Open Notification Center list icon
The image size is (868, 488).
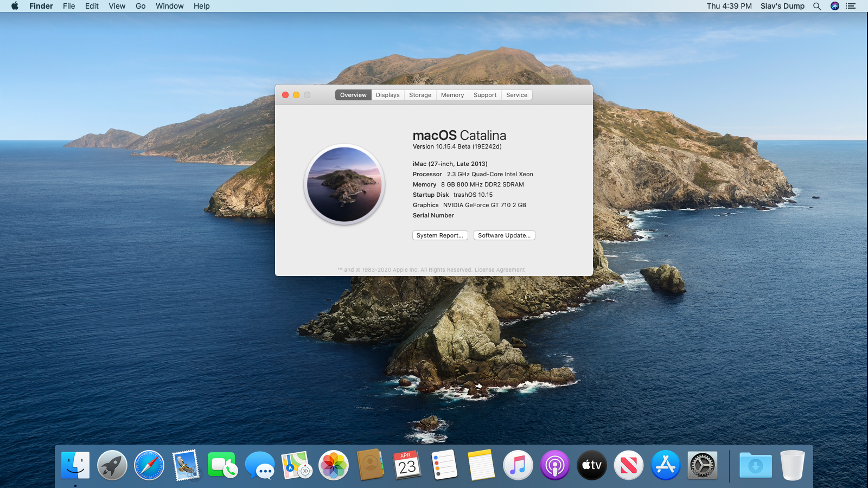(x=851, y=6)
